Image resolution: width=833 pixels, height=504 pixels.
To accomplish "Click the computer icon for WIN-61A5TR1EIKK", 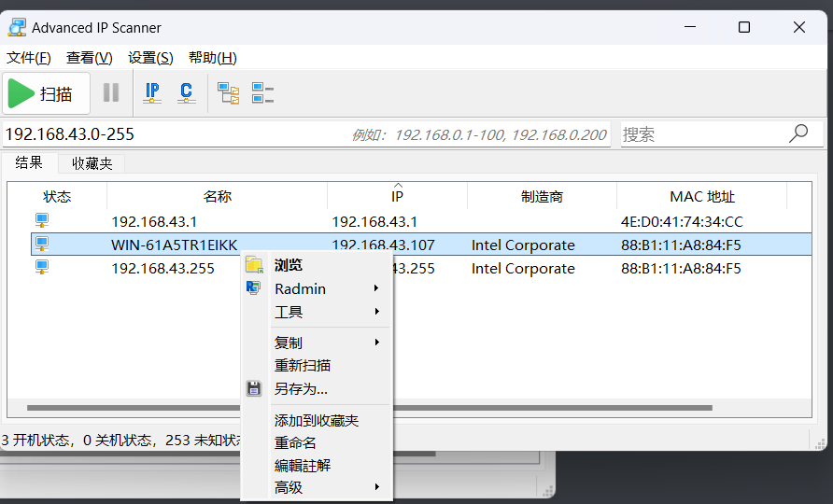I will 42,245.
